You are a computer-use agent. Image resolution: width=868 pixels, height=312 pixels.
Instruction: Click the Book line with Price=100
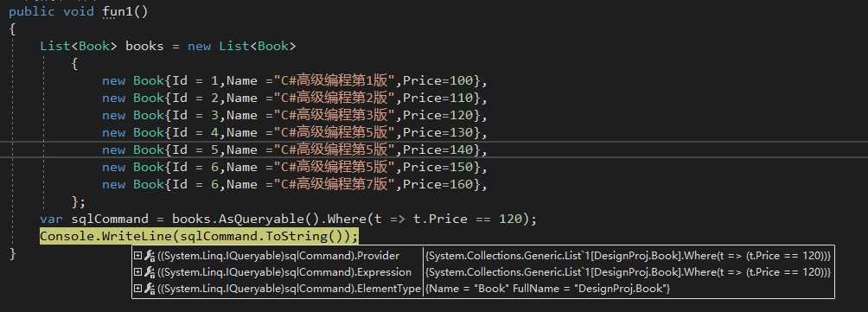tap(295, 80)
